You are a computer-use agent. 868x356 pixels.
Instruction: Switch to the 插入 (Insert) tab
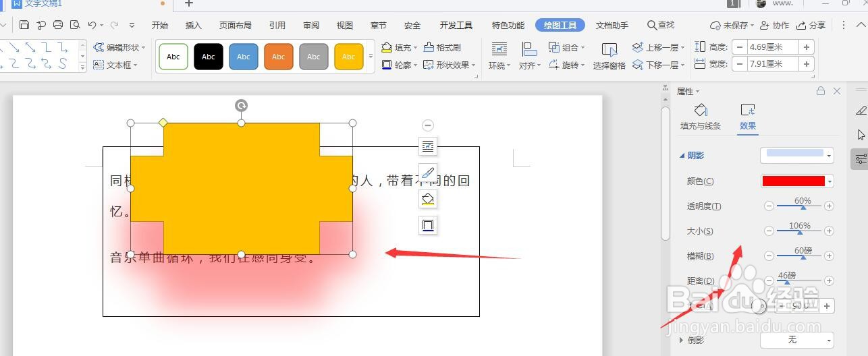click(x=194, y=26)
